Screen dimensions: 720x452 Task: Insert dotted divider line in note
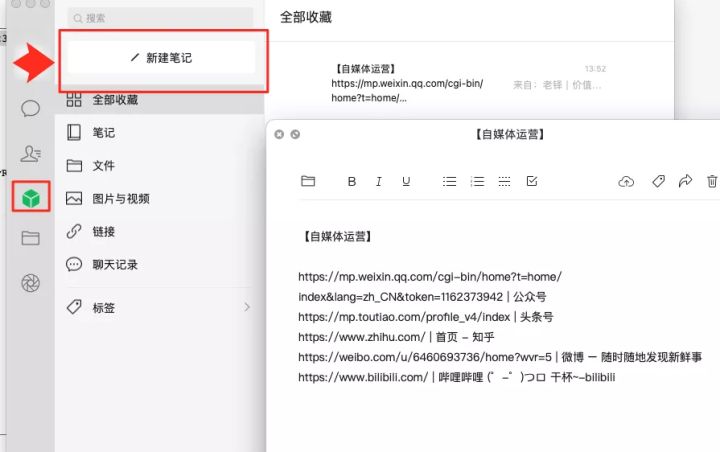(x=504, y=181)
